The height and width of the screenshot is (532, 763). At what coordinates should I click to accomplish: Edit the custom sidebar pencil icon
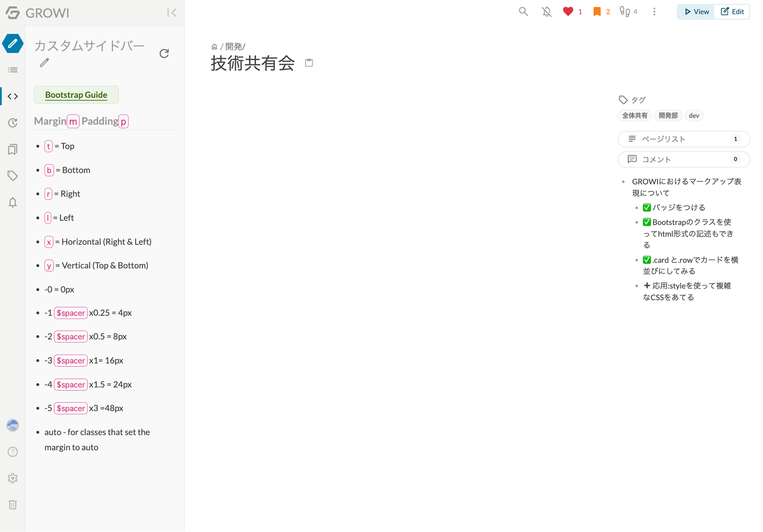tap(44, 63)
